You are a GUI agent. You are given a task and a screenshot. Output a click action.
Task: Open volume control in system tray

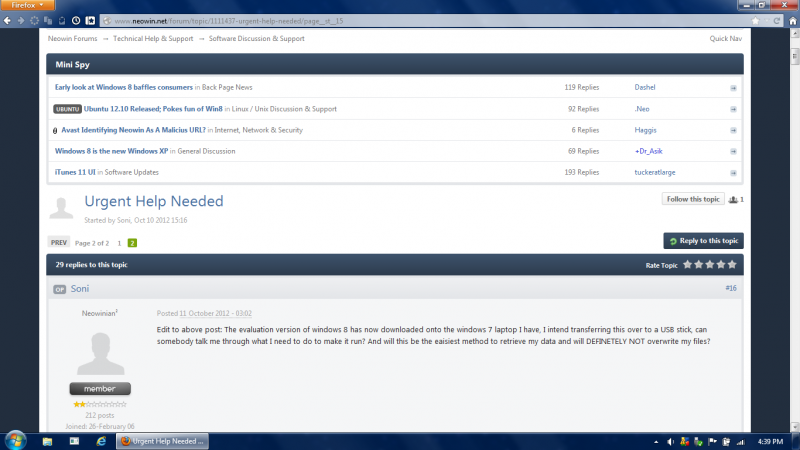pyautogui.click(x=670, y=442)
